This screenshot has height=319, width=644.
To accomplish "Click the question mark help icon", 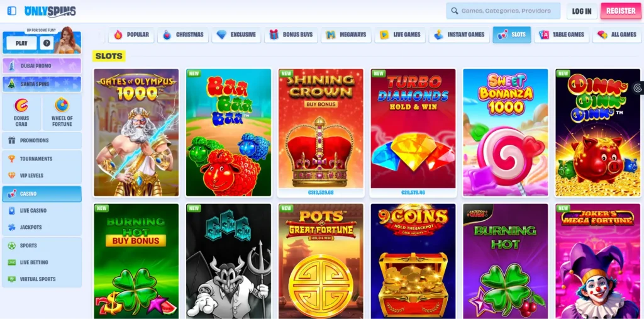I will [47, 43].
